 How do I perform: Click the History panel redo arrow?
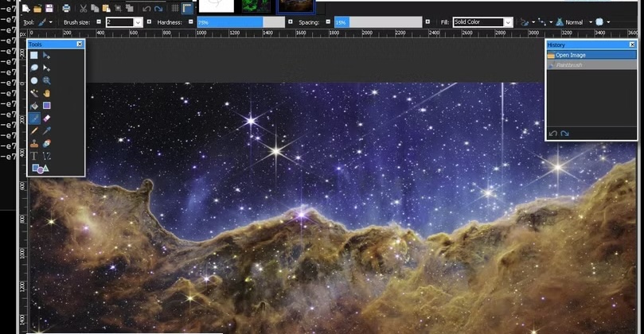pos(564,134)
